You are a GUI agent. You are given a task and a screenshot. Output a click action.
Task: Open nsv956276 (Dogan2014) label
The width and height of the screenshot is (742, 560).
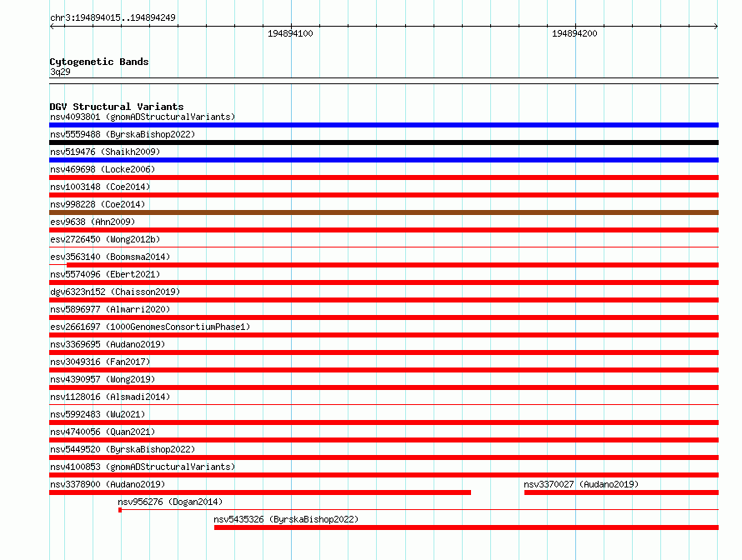coord(170,502)
